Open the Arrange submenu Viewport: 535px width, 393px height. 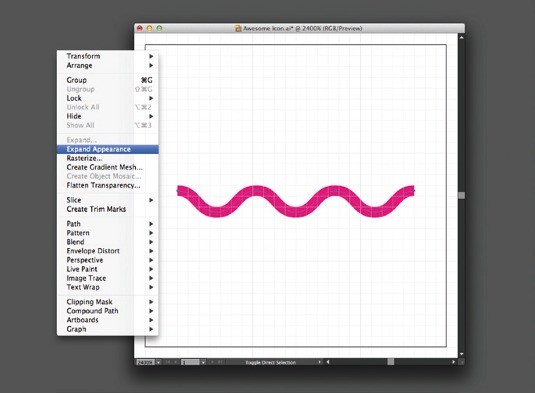pyautogui.click(x=107, y=65)
